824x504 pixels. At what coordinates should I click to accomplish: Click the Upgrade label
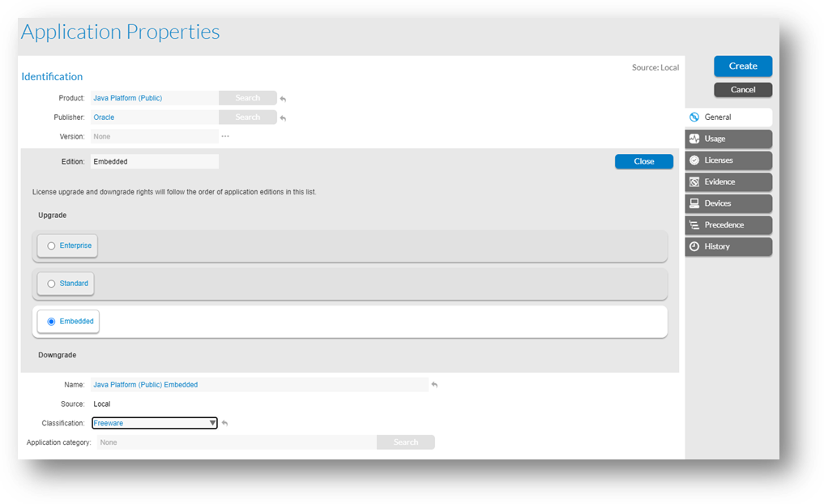click(x=53, y=216)
